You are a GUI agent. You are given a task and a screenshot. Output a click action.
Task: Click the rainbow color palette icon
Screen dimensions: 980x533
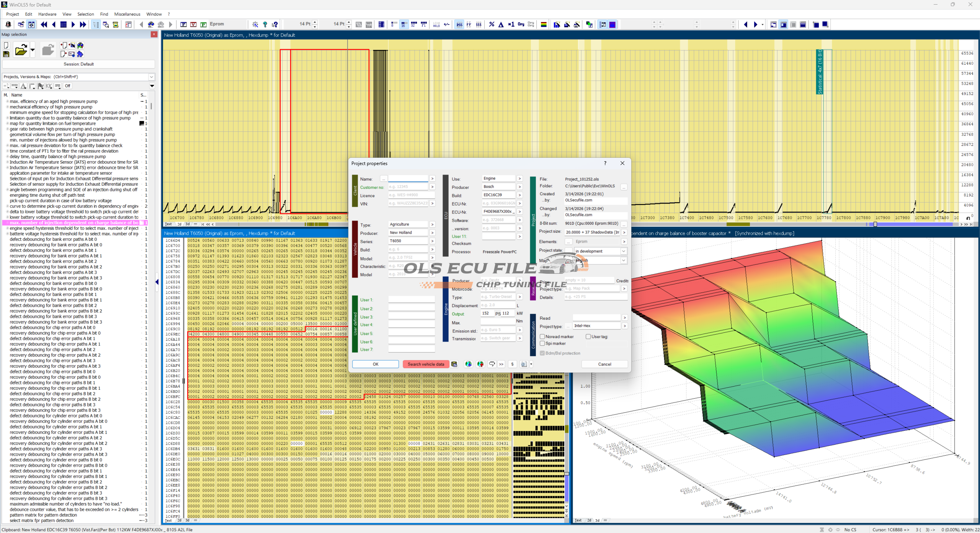point(544,25)
